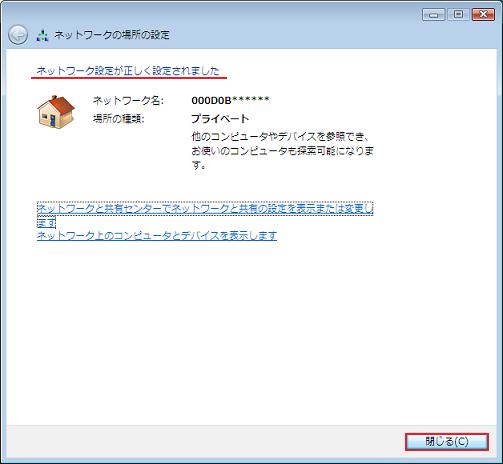Click the description about 他のコンピュータやデバイス
Screen dimensions: 503x464
282,151
